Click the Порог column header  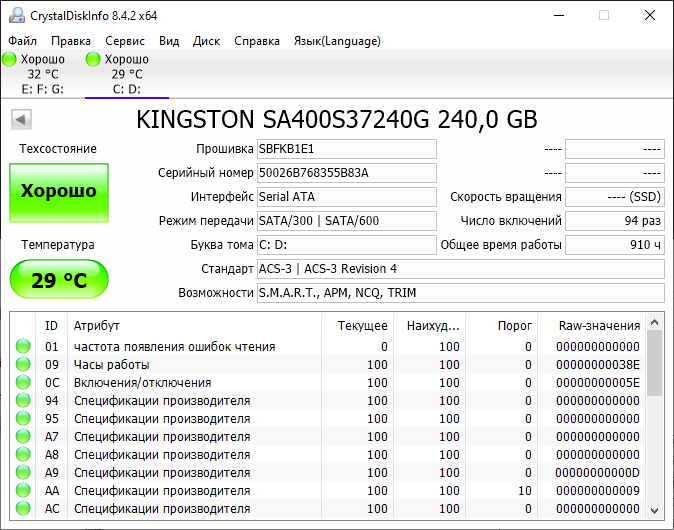[502, 326]
